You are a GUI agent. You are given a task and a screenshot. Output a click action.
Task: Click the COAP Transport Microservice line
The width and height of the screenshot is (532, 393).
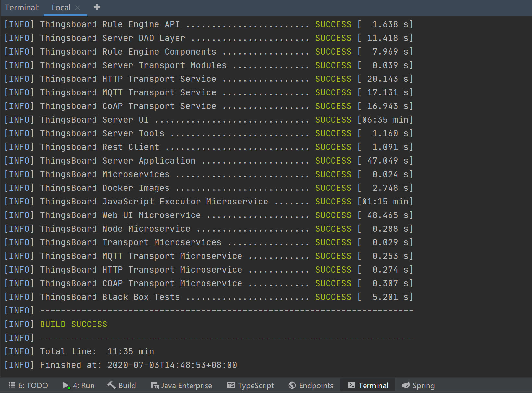pos(208,283)
